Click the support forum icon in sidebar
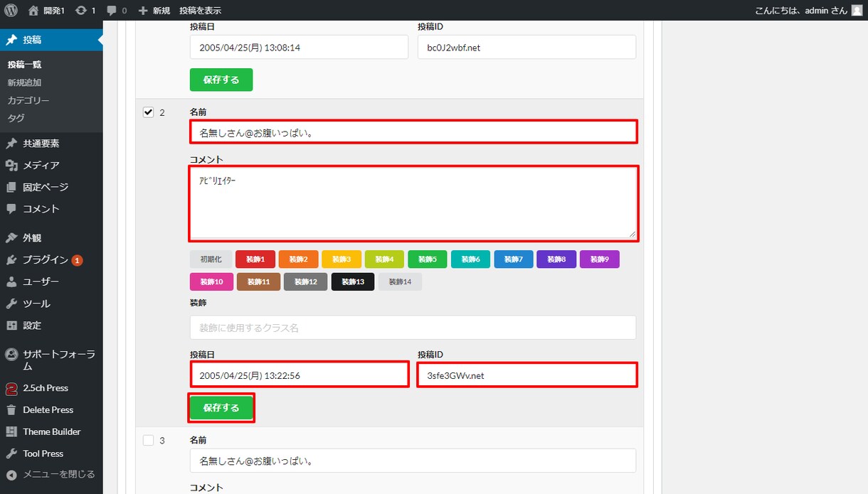Image resolution: width=868 pixels, height=494 pixels. point(11,354)
